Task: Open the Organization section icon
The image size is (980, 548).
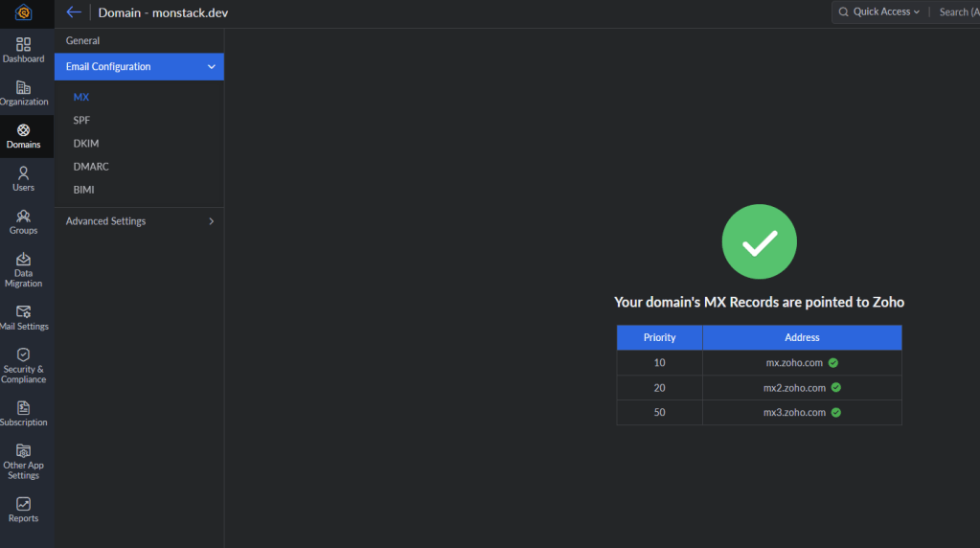Action: point(24,88)
